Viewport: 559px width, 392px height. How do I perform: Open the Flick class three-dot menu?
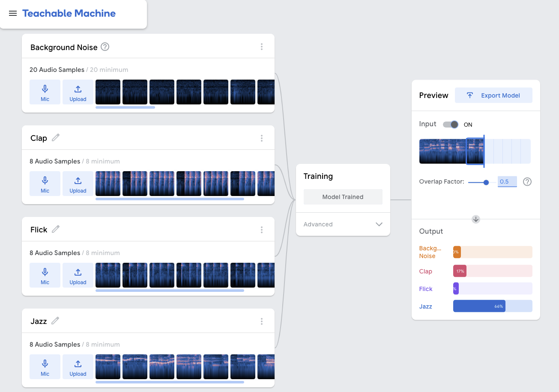pyautogui.click(x=262, y=230)
